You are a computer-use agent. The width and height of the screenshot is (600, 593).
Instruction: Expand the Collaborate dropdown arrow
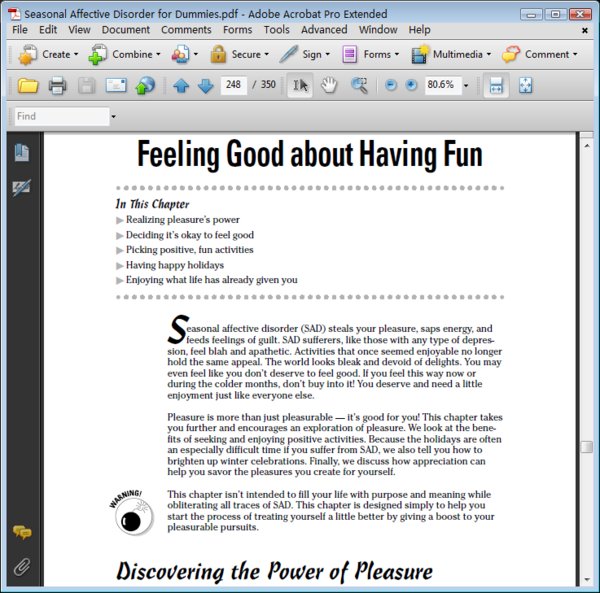coord(196,54)
